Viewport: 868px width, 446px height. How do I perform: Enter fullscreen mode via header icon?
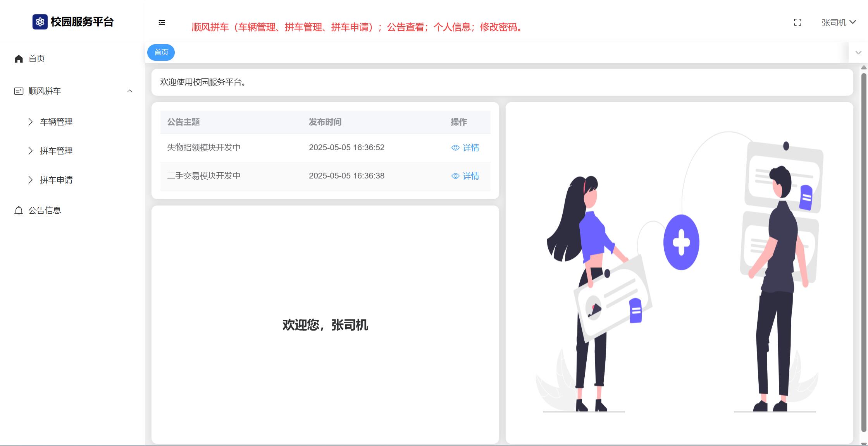click(797, 22)
